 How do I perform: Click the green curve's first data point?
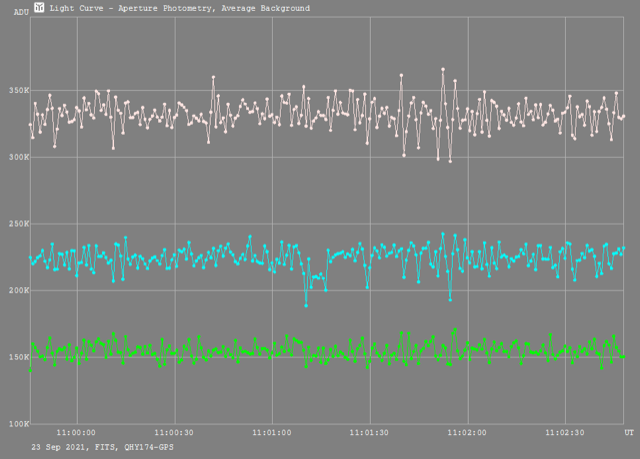point(30,370)
